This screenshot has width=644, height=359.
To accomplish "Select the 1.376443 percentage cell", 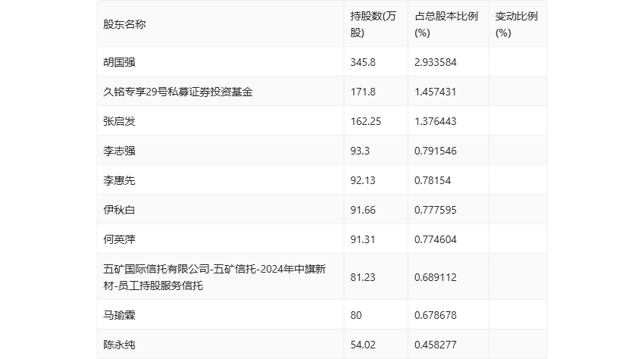I will coord(436,121).
